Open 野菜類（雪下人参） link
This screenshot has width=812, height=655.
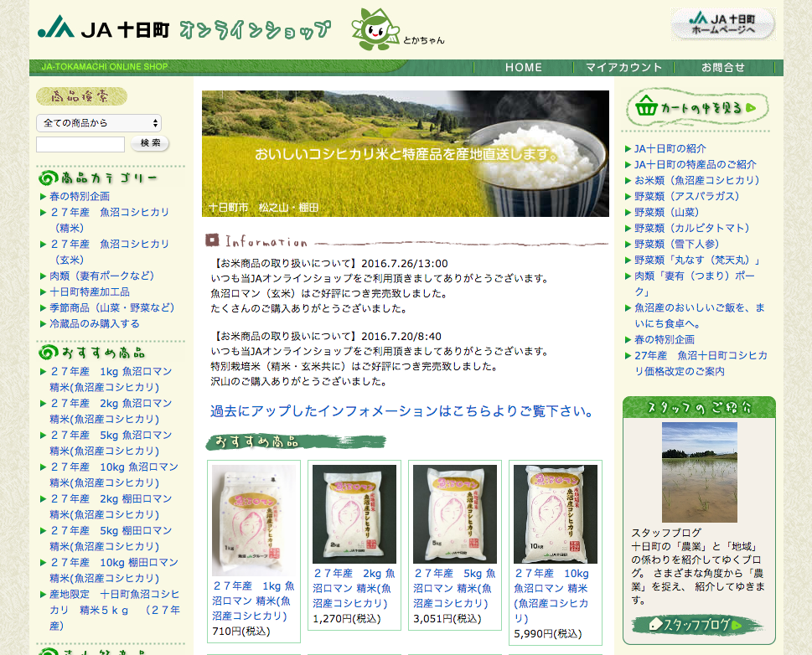point(677,244)
